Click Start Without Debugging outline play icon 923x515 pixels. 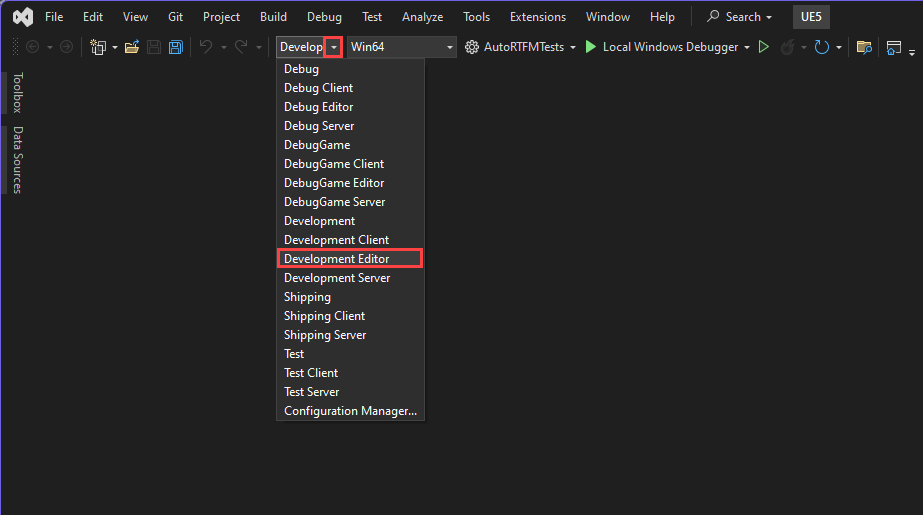point(764,47)
